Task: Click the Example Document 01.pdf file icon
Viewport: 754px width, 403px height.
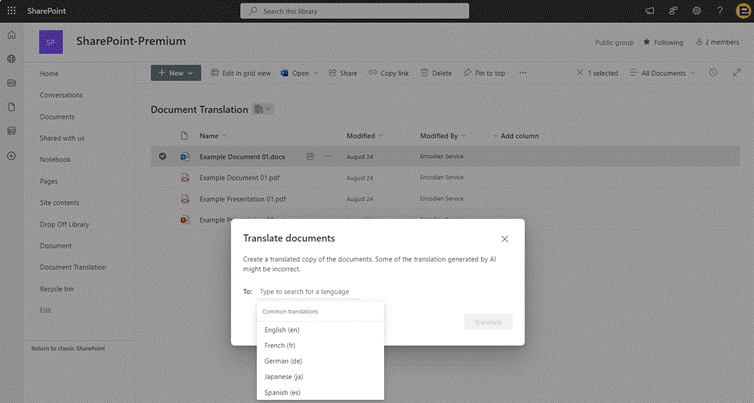Action: tap(185, 177)
